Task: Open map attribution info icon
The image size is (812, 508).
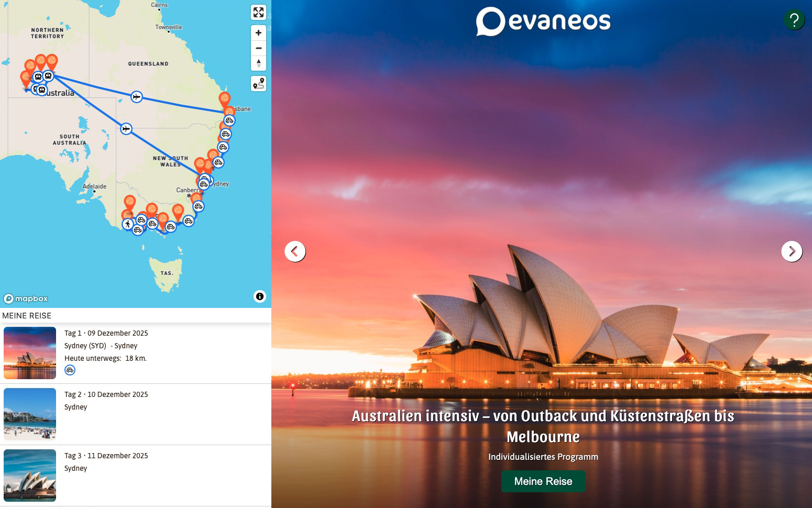Action: click(x=260, y=296)
